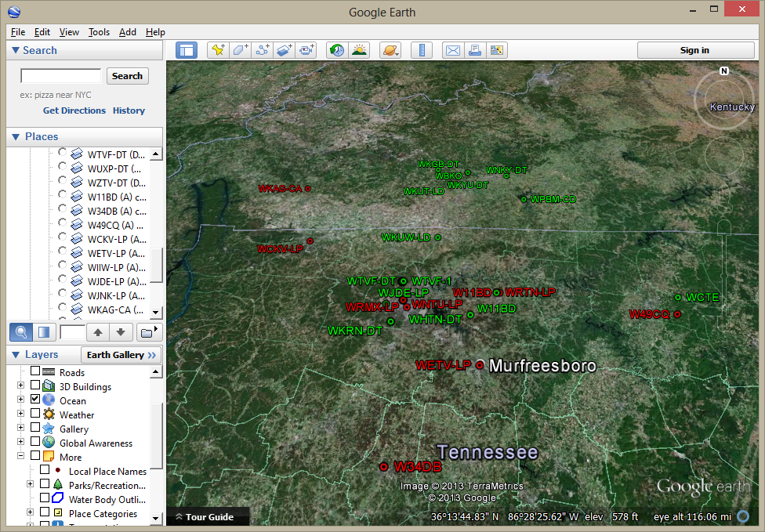Image resolution: width=765 pixels, height=532 pixels.
Task: Open the View menu
Action: click(69, 32)
